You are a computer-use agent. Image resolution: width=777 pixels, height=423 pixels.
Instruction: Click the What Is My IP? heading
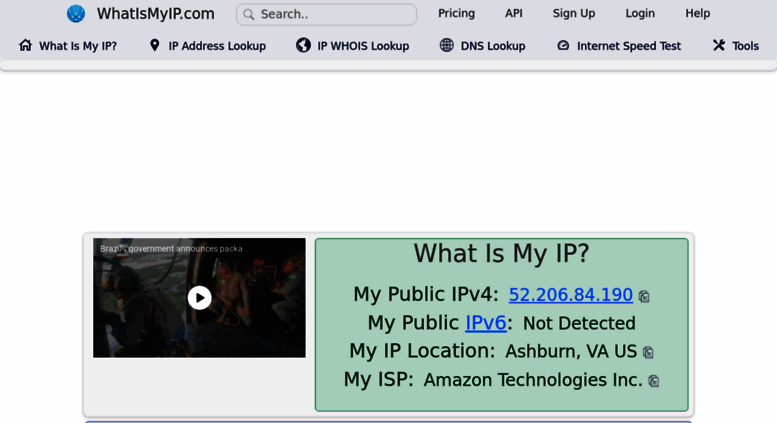click(x=501, y=253)
